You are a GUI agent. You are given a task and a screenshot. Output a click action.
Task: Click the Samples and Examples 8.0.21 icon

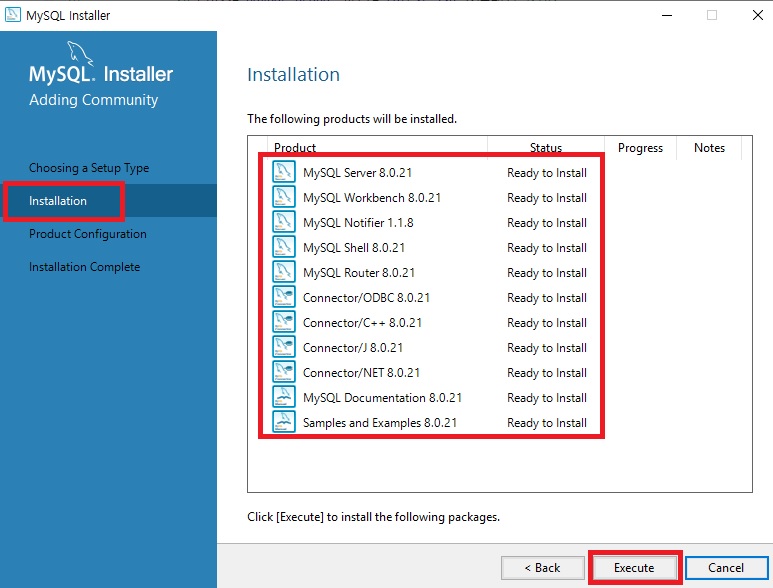[284, 422]
